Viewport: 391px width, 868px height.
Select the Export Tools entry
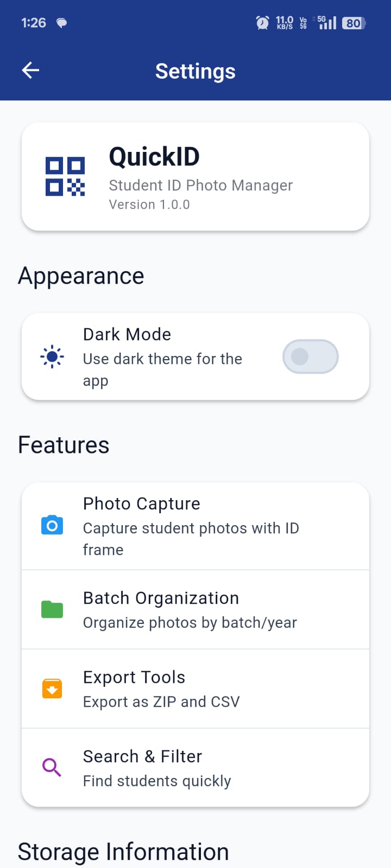point(195,688)
